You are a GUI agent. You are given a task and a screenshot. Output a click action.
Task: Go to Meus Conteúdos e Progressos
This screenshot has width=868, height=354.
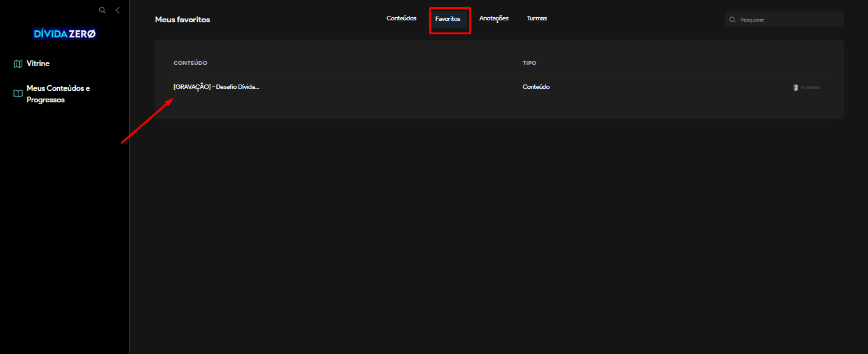pyautogui.click(x=58, y=94)
